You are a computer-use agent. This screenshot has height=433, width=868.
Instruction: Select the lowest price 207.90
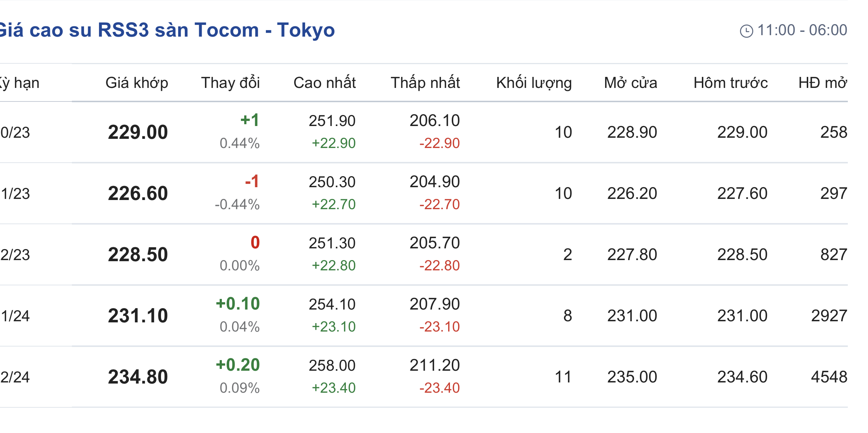[x=435, y=304]
